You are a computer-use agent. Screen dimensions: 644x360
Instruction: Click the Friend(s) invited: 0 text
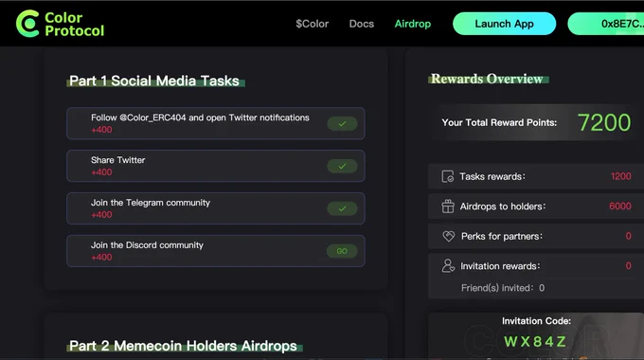coord(503,288)
